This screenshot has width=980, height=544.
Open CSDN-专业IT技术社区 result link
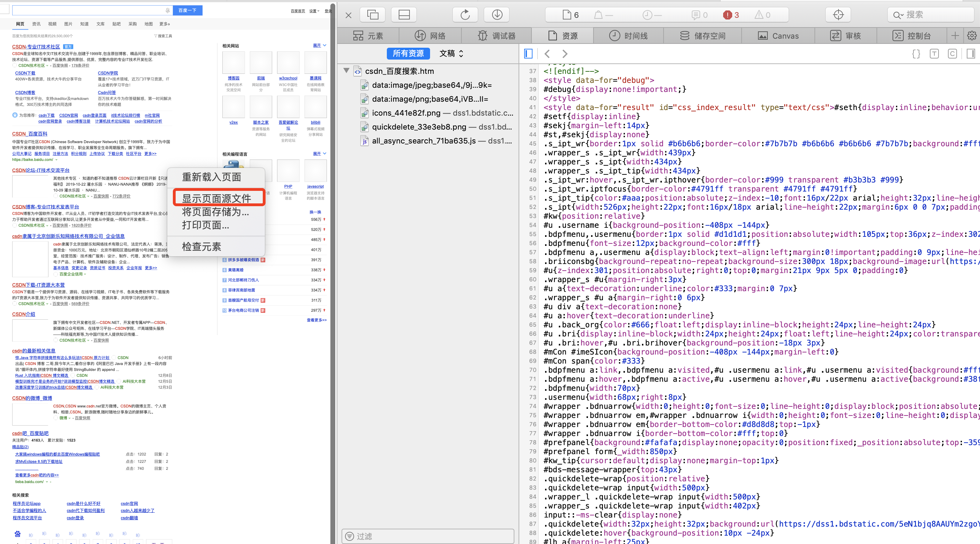pyautogui.click(x=36, y=46)
